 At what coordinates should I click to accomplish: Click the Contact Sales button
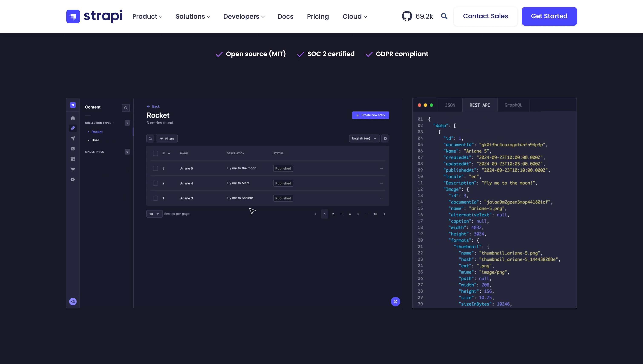coord(485,16)
